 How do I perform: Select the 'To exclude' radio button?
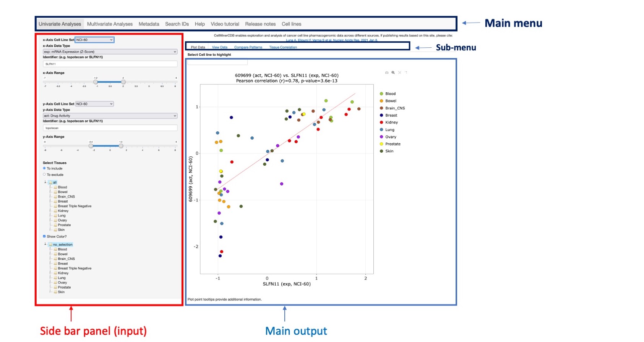[44, 174]
